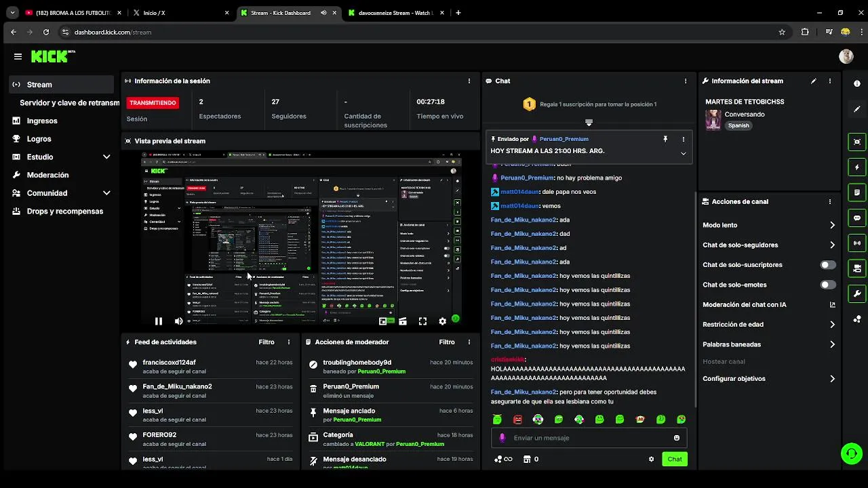
Task: Open chat settings gear icon
Action: pos(652,459)
